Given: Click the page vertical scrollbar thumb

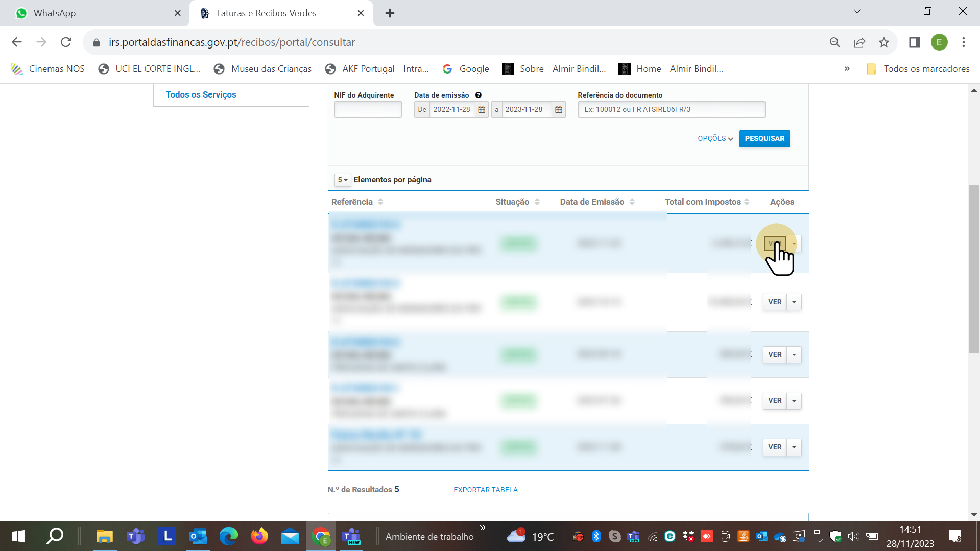Looking at the screenshot, I should pyautogui.click(x=973, y=268).
